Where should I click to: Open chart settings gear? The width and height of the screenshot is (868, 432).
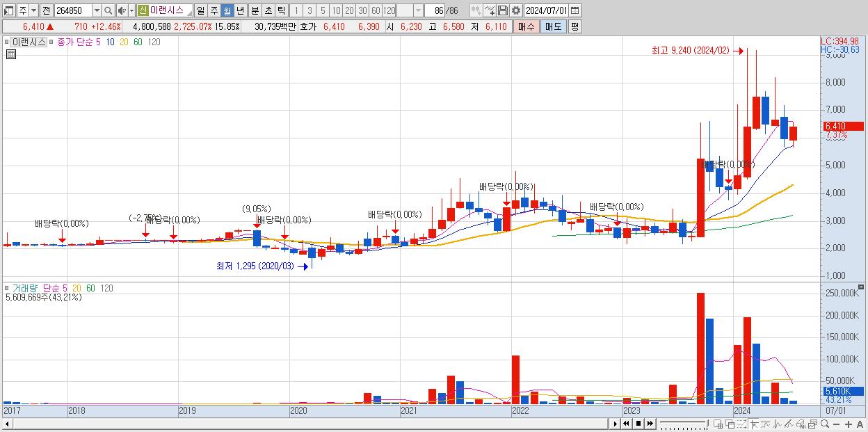[516, 10]
